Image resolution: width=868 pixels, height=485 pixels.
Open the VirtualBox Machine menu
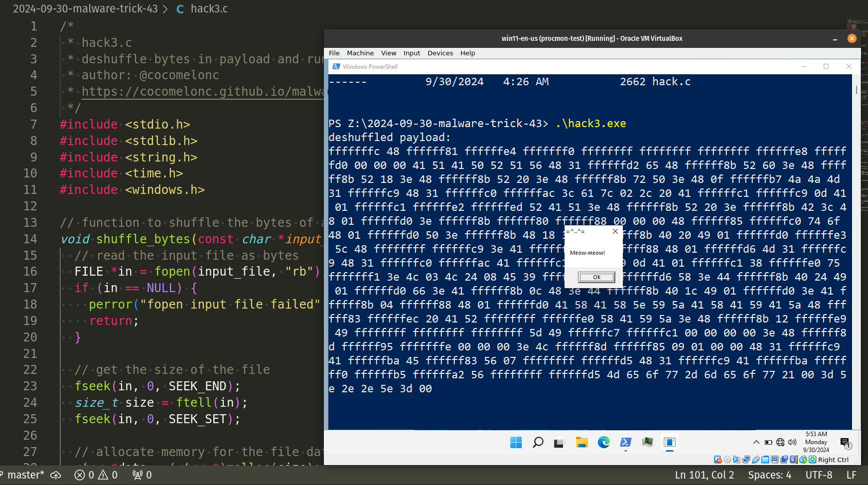tap(360, 53)
